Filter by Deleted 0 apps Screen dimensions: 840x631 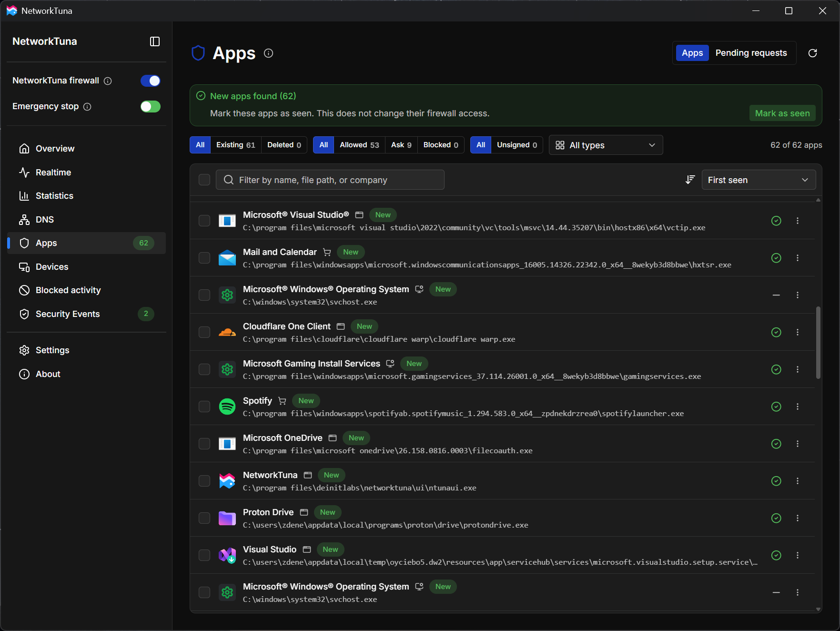click(284, 145)
